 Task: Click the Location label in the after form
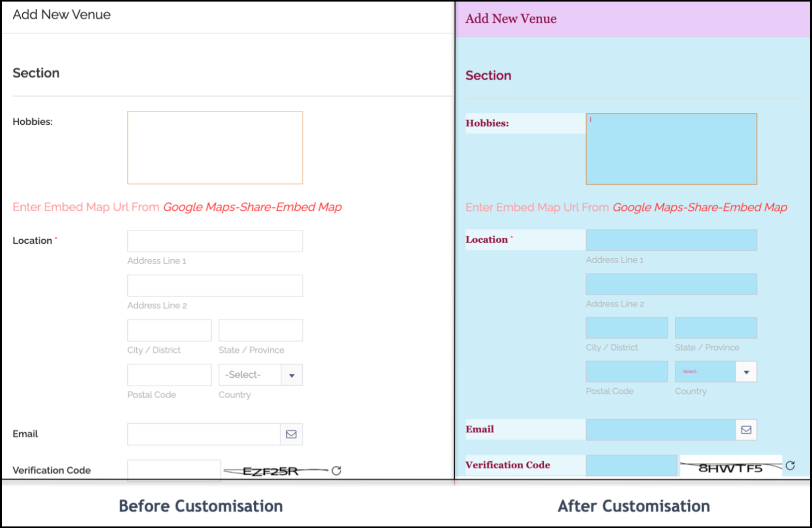(x=487, y=240)
